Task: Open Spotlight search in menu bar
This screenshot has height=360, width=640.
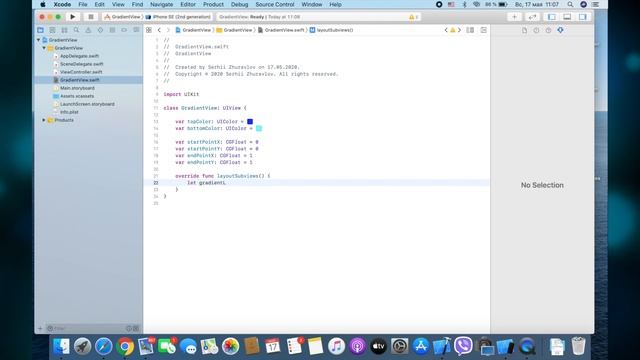Action: (x=570, y=4)
